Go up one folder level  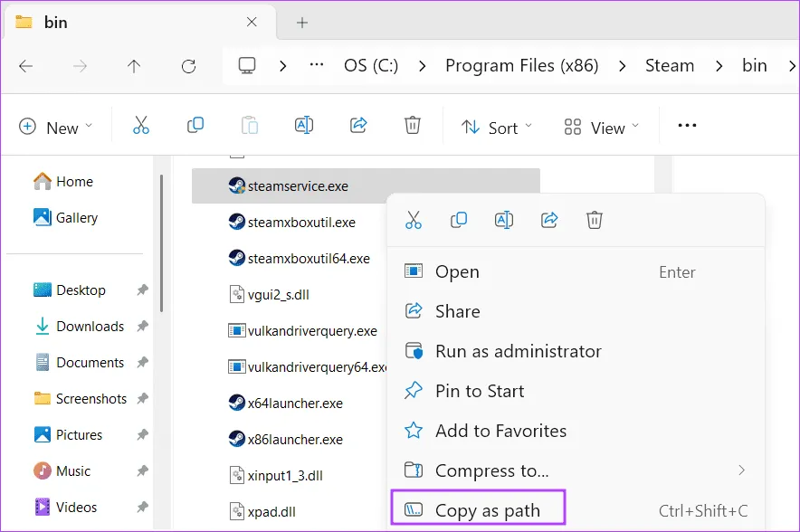134,66
